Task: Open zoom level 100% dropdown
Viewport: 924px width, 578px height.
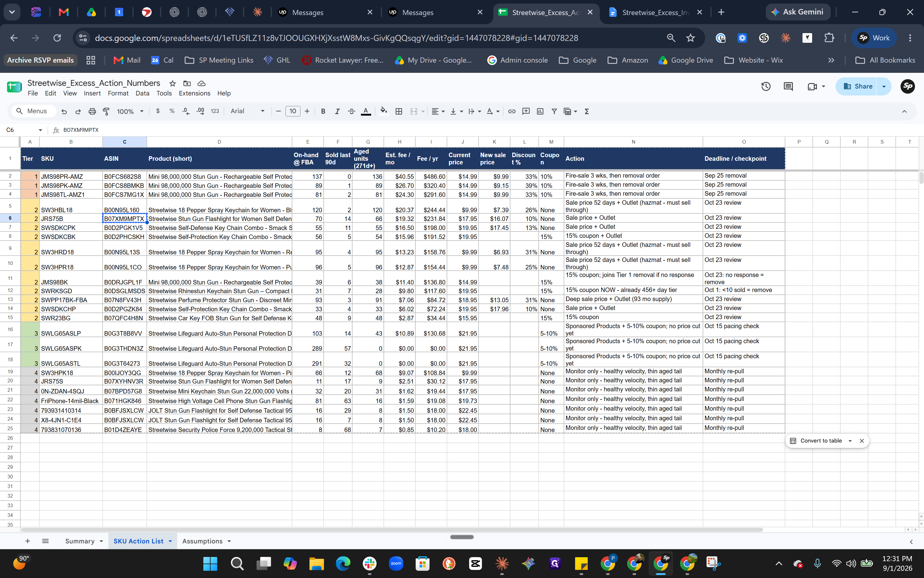Action: coord(130,111)
